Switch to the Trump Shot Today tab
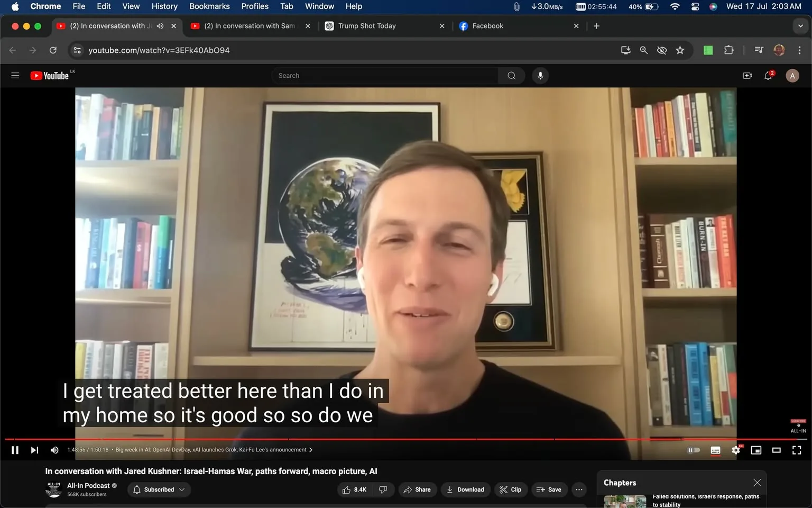 pyautogui.click(x=367, y=25)
